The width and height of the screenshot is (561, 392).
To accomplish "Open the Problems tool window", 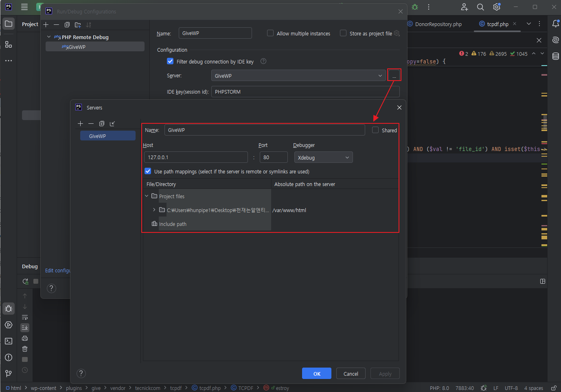I will click(9, 357).
